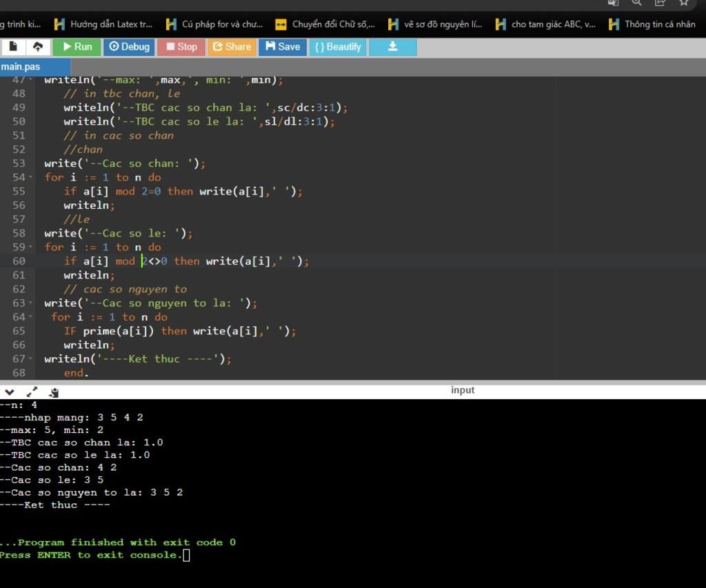The width and height of the screenshot is (706, 588).
Task: Click 'IF prime(a[i])' code on line 65
Action: [108, 331]
